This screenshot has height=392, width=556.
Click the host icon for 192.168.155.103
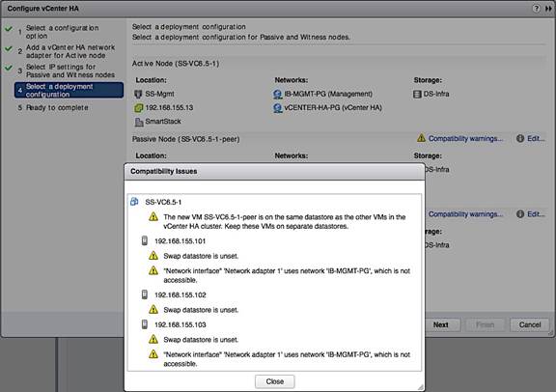click(145, 324)
